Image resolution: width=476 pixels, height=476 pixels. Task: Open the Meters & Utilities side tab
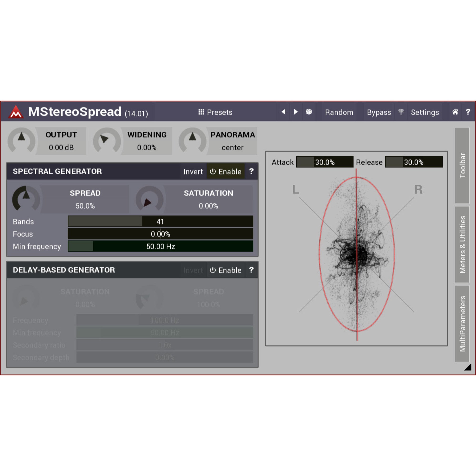462,244
